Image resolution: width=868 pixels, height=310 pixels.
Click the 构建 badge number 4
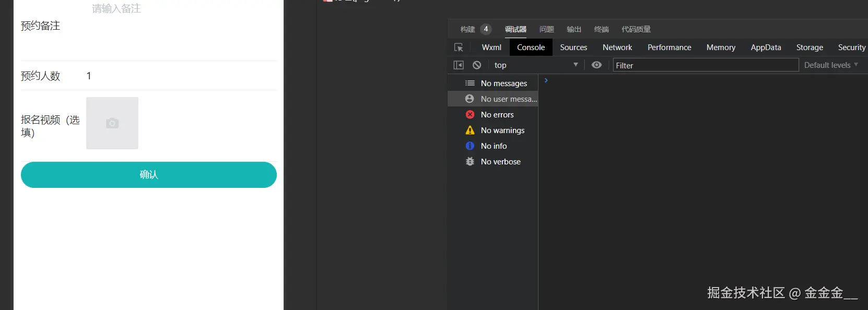[486, 29]
